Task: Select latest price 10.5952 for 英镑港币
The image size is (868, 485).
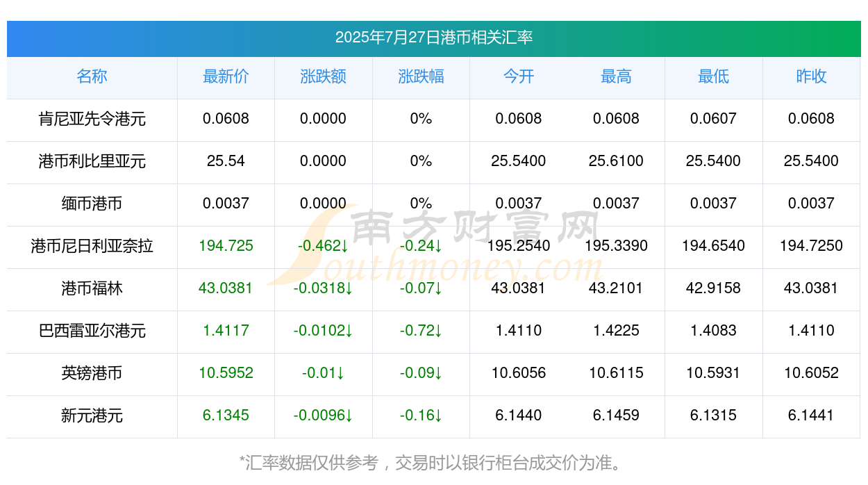Action: [226, 373]
